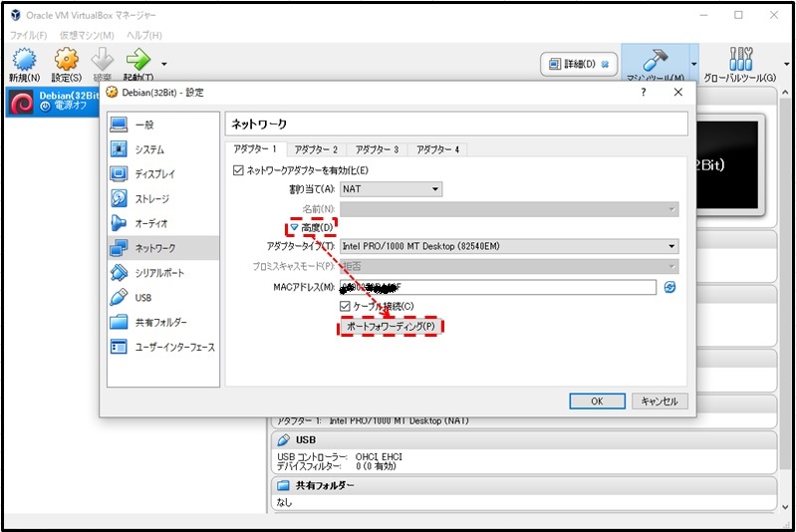Select Shared Folders (共有フォルダー) category
The height and width of the screenshot is (532, 796).
(x=163, y=322)
